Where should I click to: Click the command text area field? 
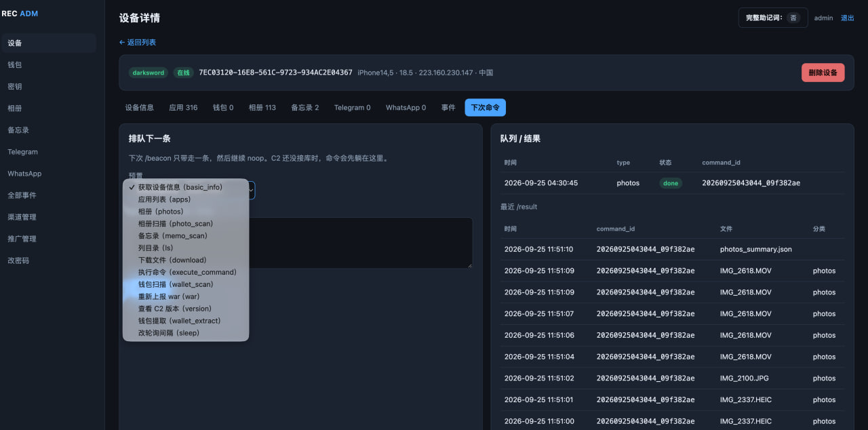pos(361,242)
